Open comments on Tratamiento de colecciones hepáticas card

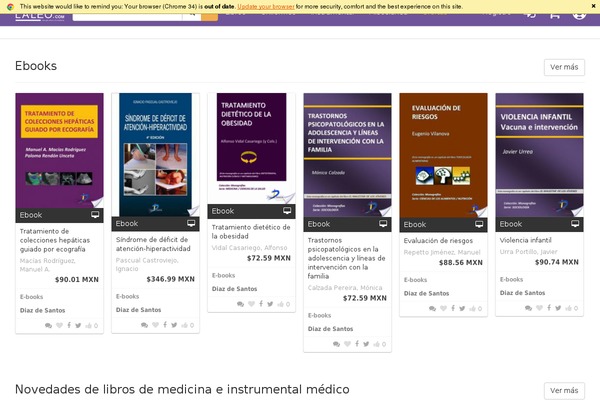tap(48, 326)
